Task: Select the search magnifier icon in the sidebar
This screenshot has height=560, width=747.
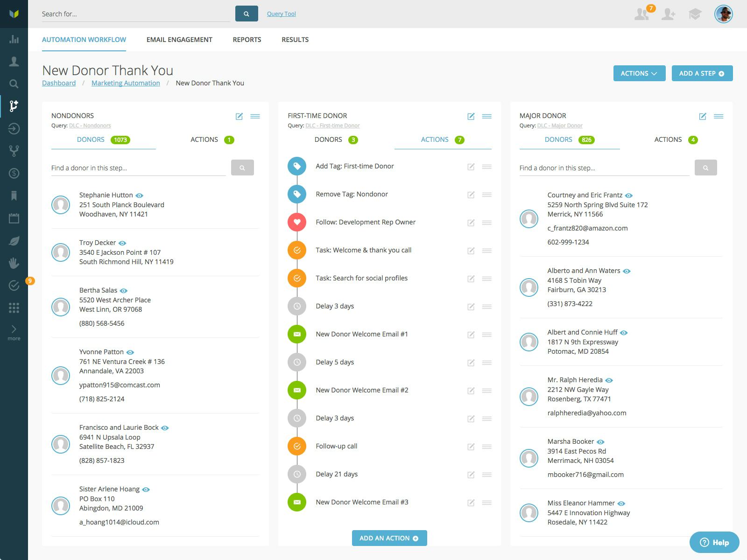Action: click(14, 83)
